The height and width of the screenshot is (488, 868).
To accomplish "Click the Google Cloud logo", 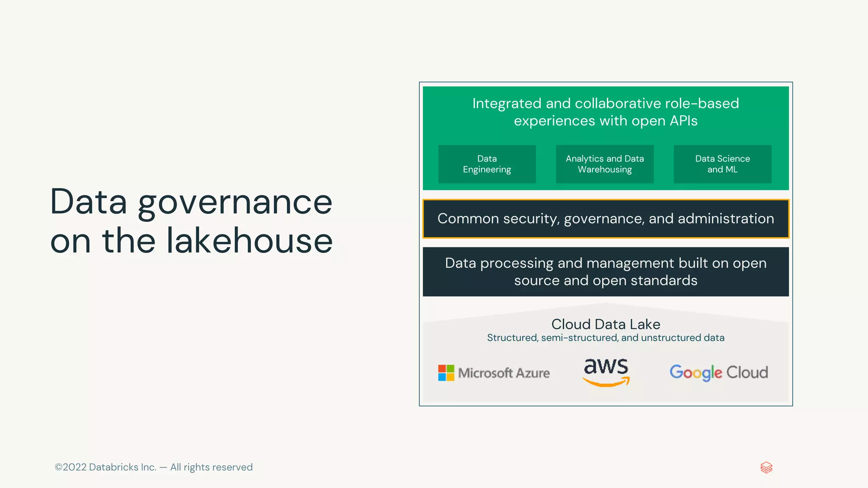I will [x=719, y=373].
